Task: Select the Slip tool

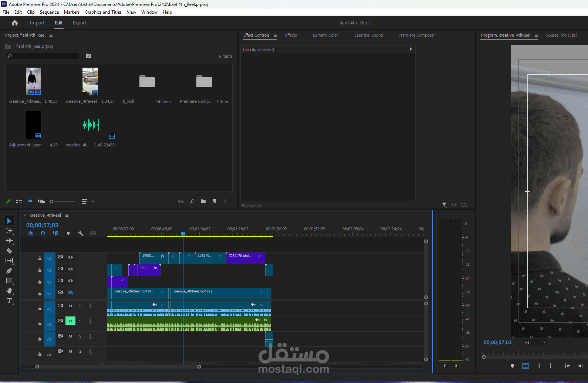Action: pos(9,261)
